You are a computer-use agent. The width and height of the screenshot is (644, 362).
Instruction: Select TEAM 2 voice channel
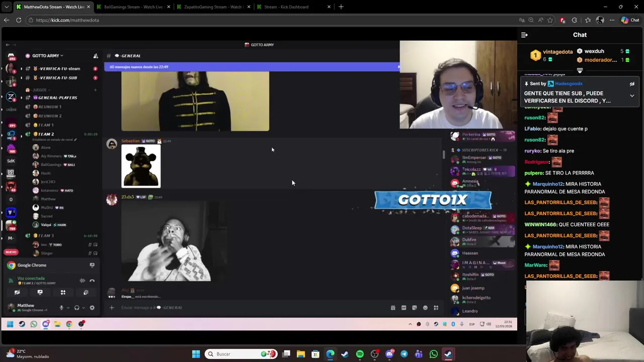click(45, 134)
